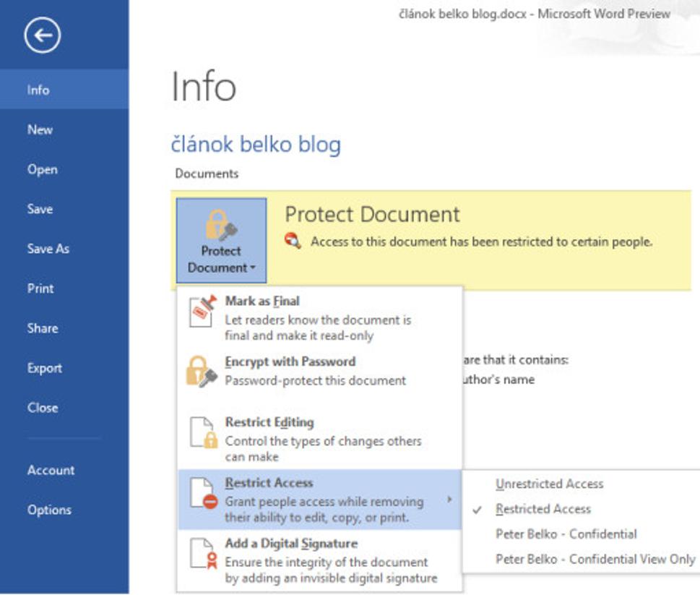The width and height of the screenshot is (700, 595).
Task: Open the Info tab in sidebar
Action: pyautogui.click(x=64, y=90)
